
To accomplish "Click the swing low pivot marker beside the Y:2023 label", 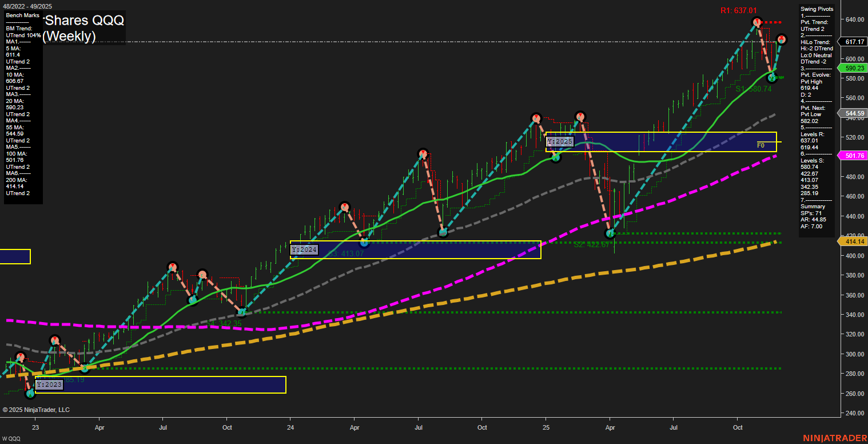I will [x=30, y=393].
